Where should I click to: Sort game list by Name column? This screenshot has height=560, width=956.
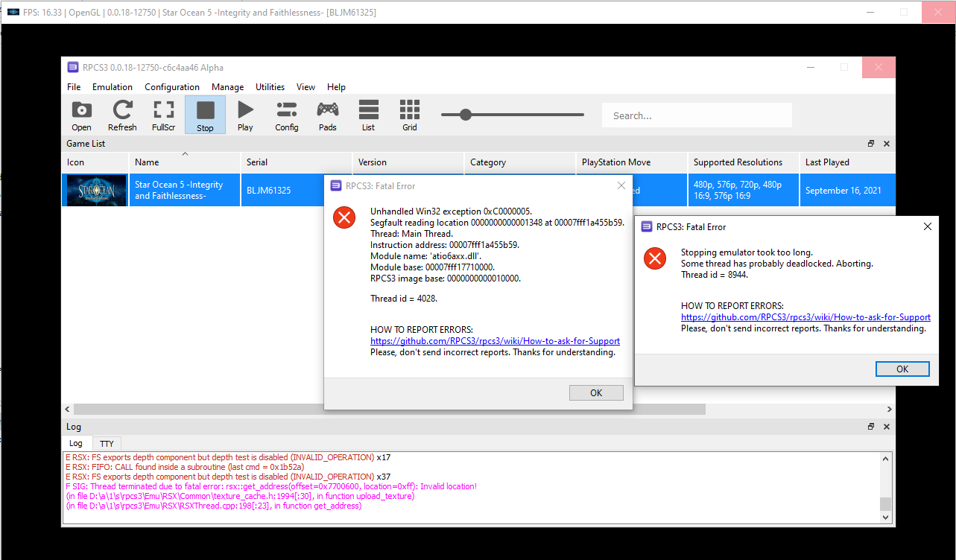[185, 162]
